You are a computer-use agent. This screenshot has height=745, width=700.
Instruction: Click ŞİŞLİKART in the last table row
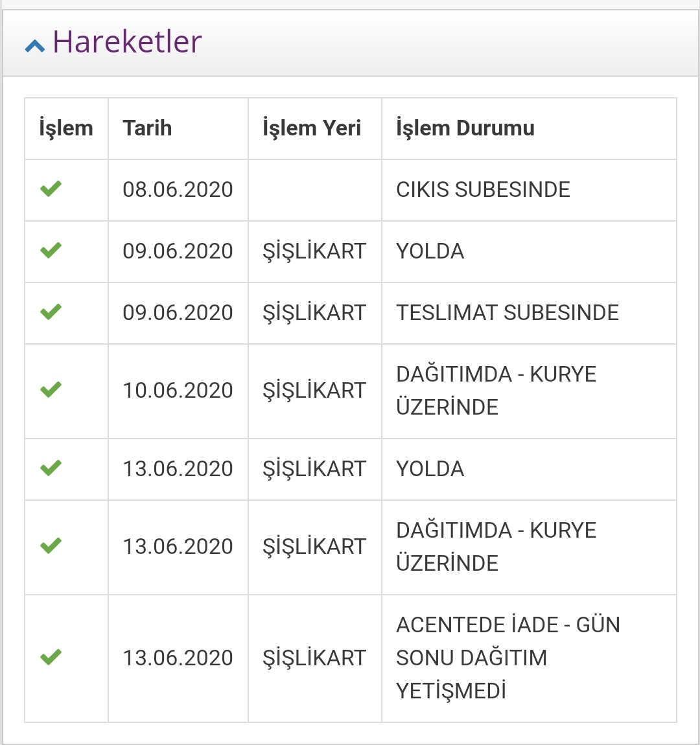pyautogui.click(x=314, y=658)
